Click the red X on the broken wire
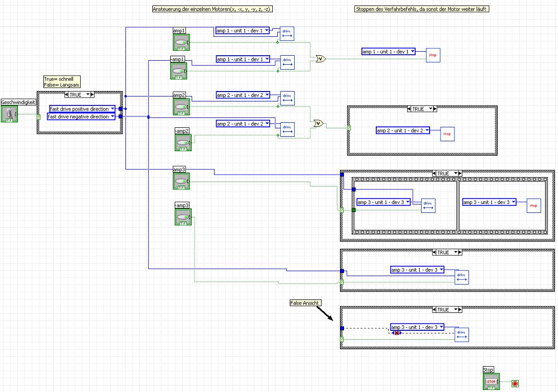Viewport: 558px width, 392px height. [x=397, y=333]
